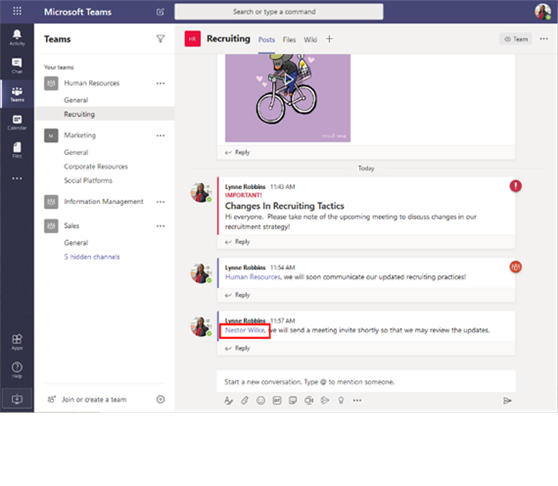Open manage teams gear icon

[x=160, y=399]
